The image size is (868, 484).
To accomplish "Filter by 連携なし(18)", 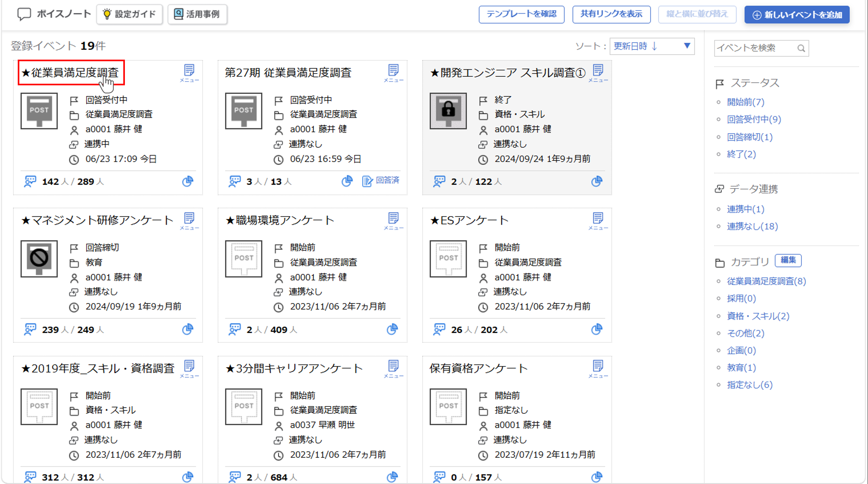I will tap(752, 226).
